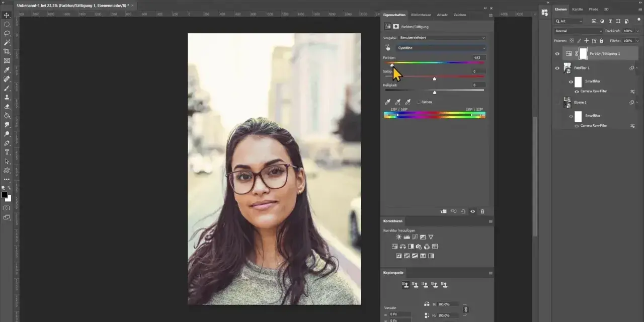Screen dimensions: 644x322
Task: Hide the Farbton/Sättigung 1 layer
Action: tap(557, 53)
